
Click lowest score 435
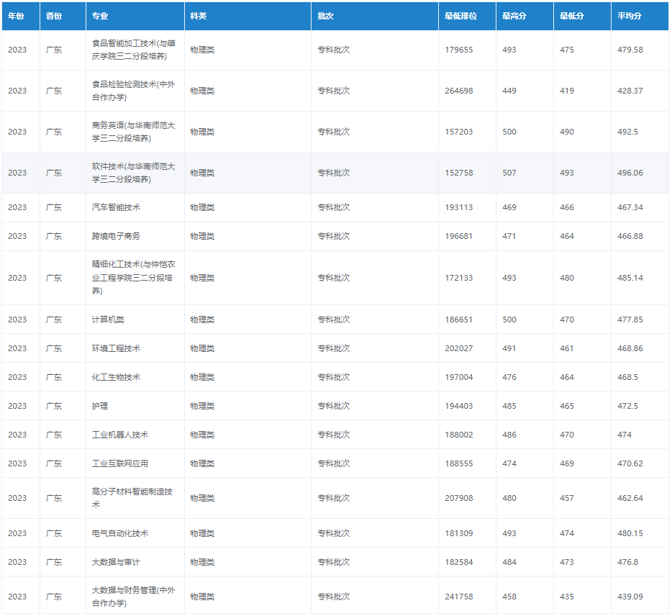click(566, 597)
